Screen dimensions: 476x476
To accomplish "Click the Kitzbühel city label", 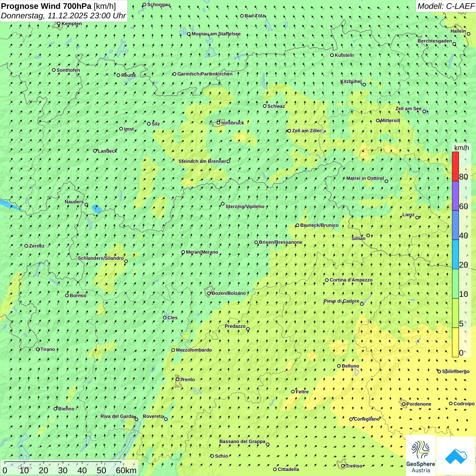I will 351,82.
